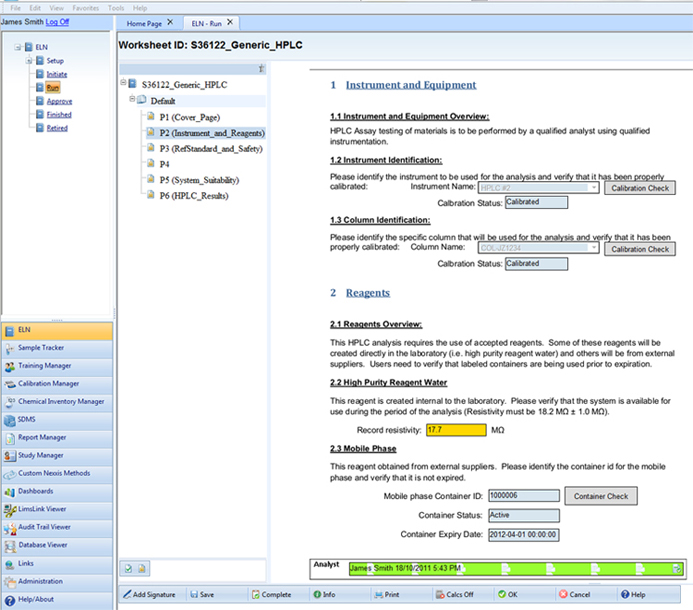Collapse S36122_Generic_HPLC tree node
Viewport: 693px width, 610px height.
pos(124,82)
